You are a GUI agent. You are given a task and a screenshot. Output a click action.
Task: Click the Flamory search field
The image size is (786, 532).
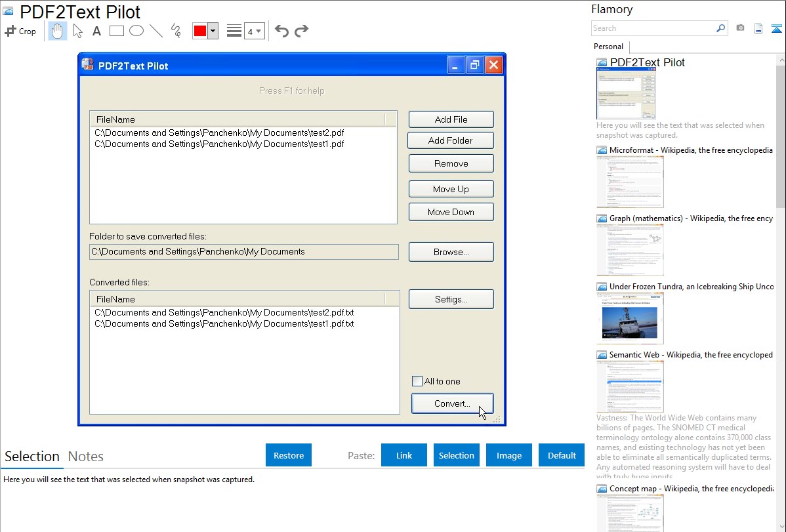(653, 28)
